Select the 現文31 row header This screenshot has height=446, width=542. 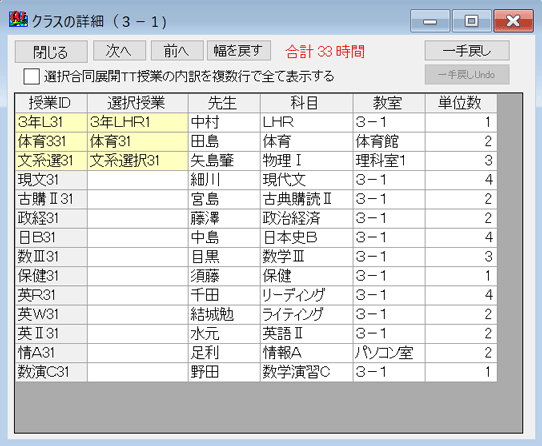click(x=51, y=180)
